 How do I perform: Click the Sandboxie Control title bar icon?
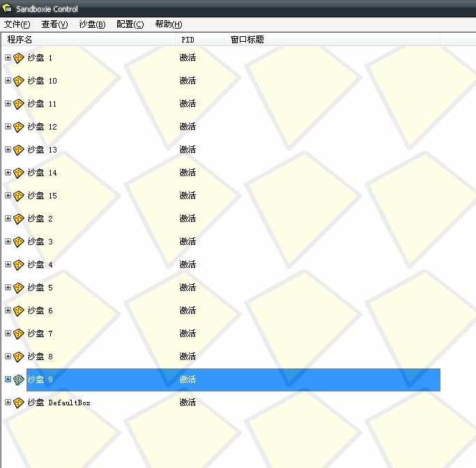tap(7, 8)
